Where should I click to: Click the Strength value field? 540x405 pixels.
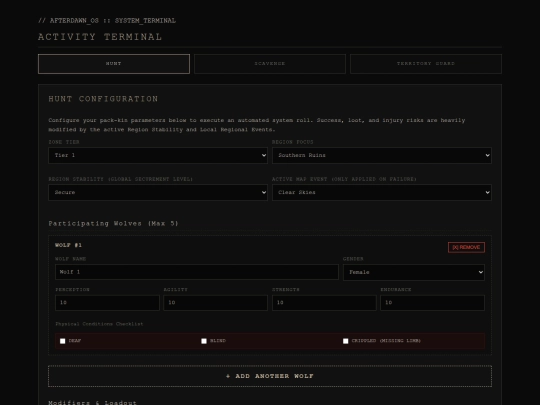click(x=324, y=303)
